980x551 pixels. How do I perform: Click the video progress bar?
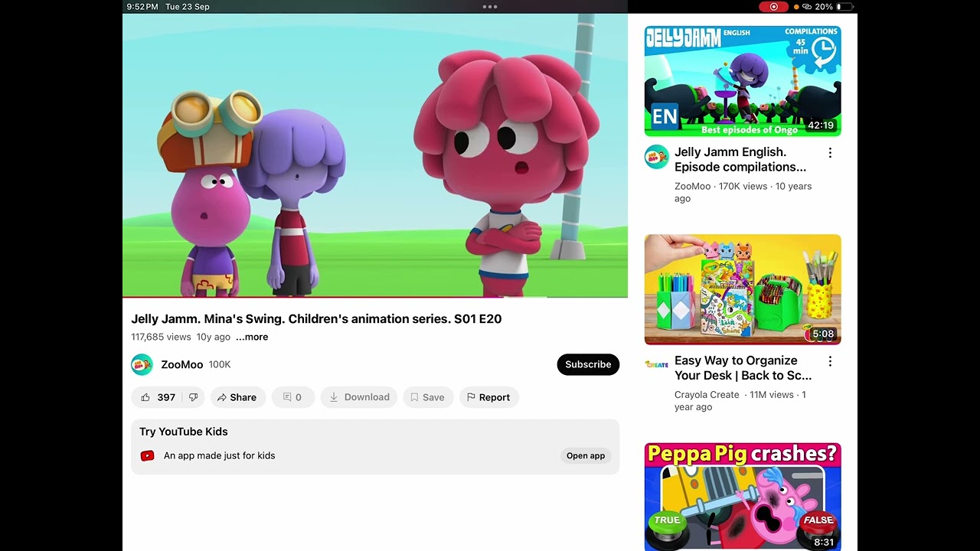375,297
